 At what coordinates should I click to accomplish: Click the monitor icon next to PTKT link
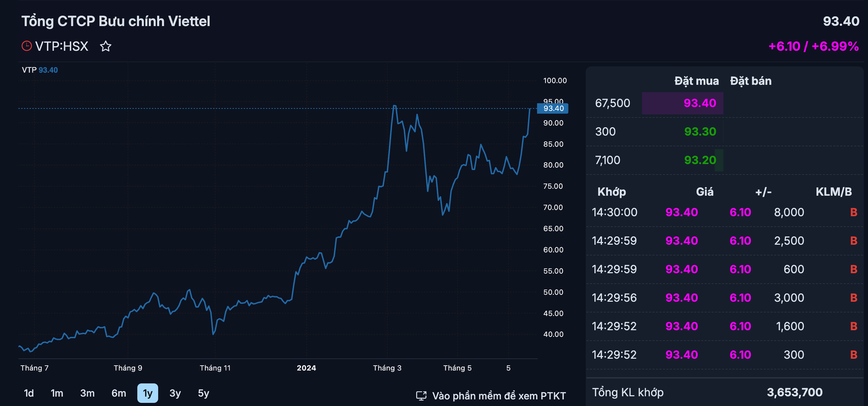[421, 396]
